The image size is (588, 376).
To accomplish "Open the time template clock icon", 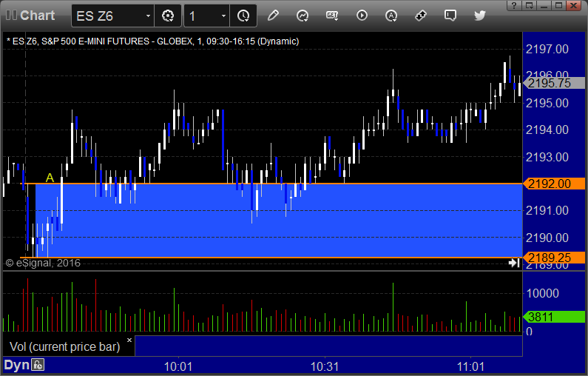I will point(243,16).
